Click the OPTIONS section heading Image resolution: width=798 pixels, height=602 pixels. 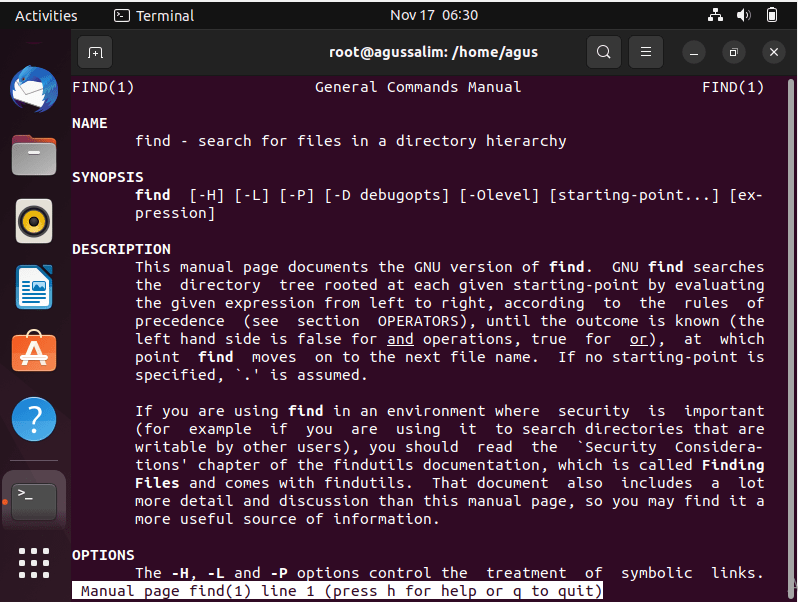(x=103, y=555)
